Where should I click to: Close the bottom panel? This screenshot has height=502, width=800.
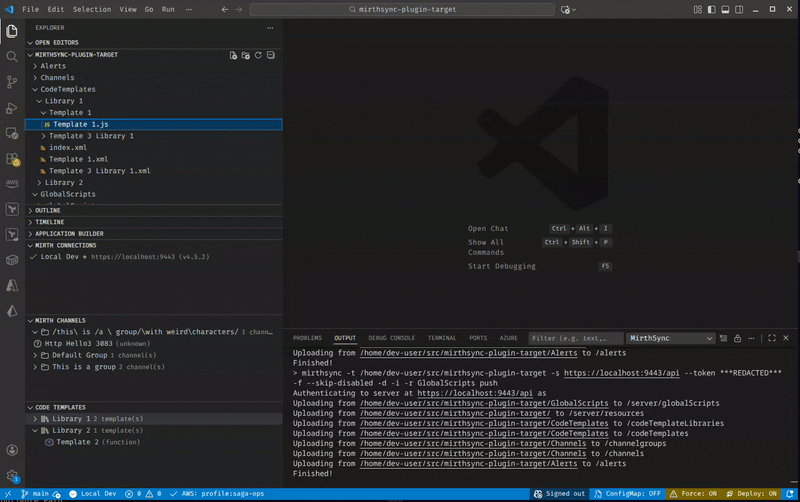[786, 338]
